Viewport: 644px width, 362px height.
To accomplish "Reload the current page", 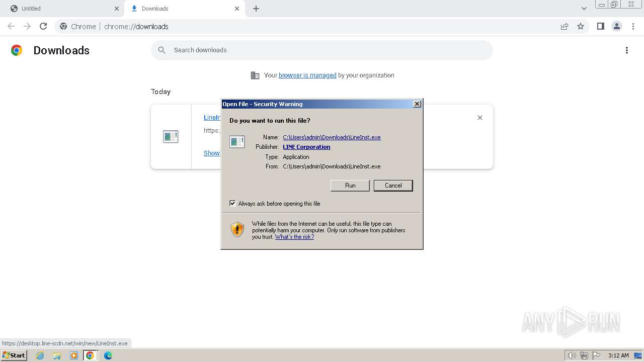I will [43, 26].
